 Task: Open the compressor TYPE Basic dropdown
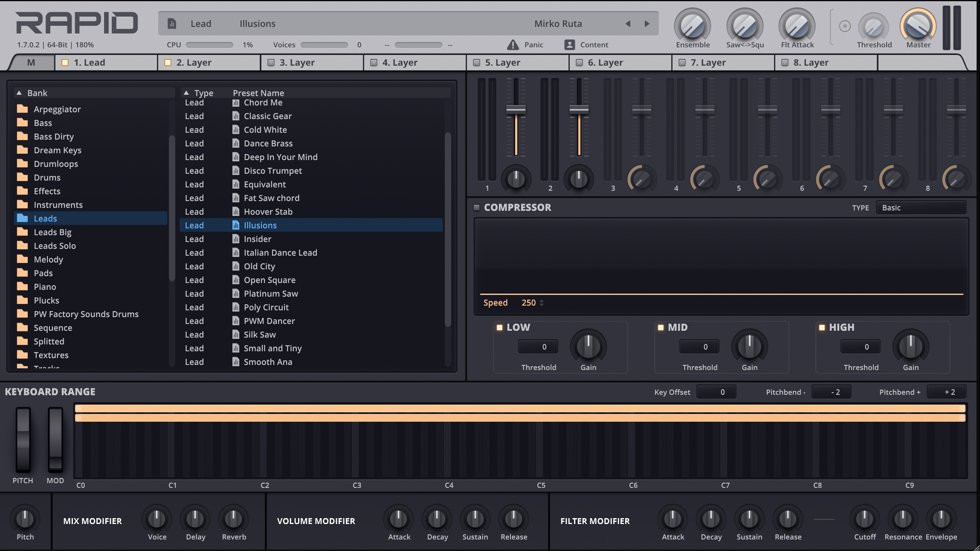tap(921, 208)
